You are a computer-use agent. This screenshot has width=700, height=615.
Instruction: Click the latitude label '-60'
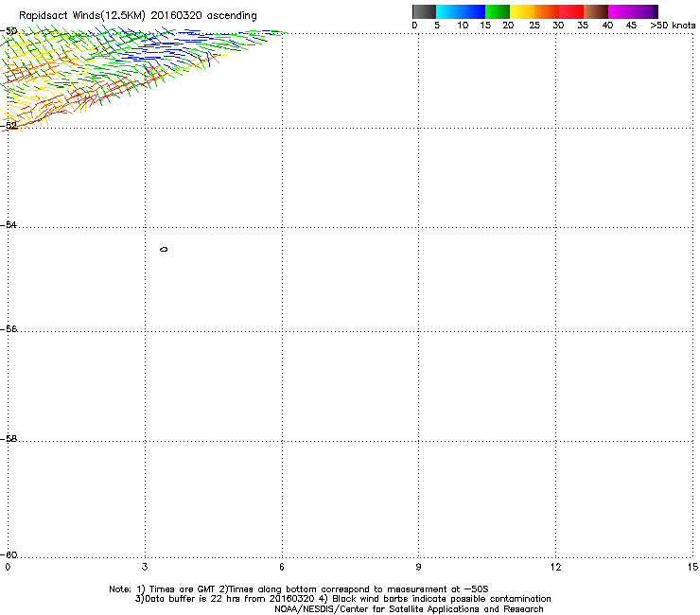point(9,555)
